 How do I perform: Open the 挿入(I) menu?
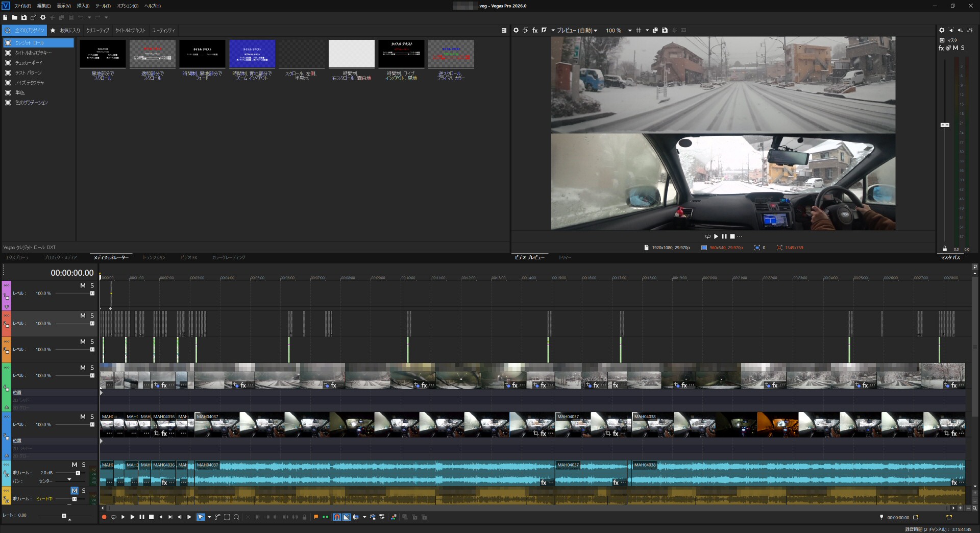83,6
